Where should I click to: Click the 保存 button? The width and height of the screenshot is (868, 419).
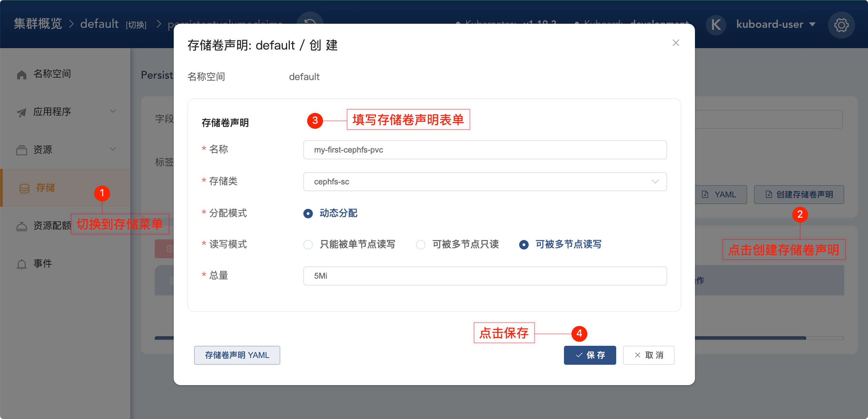click(590, 355)
